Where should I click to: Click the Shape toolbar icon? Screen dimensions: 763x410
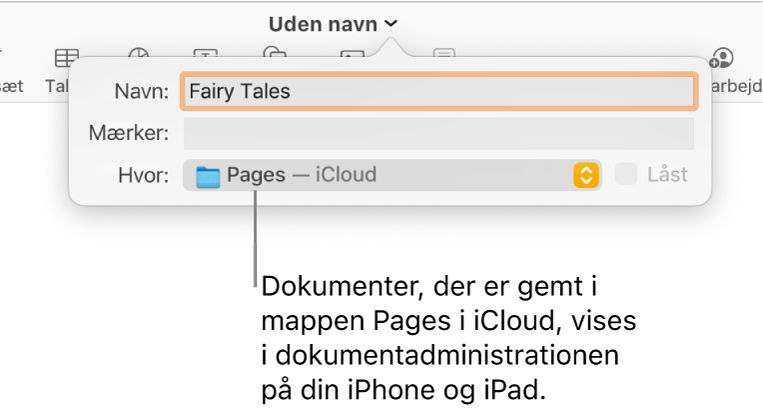273,54
